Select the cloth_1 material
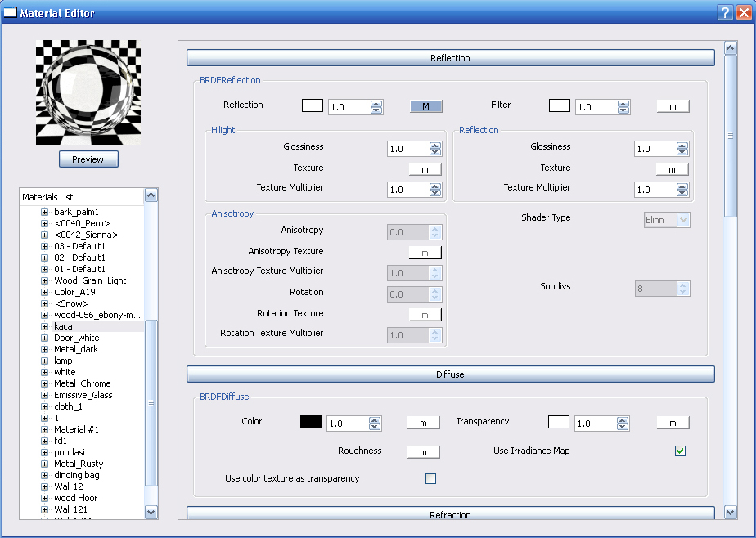 click(68, 406)
